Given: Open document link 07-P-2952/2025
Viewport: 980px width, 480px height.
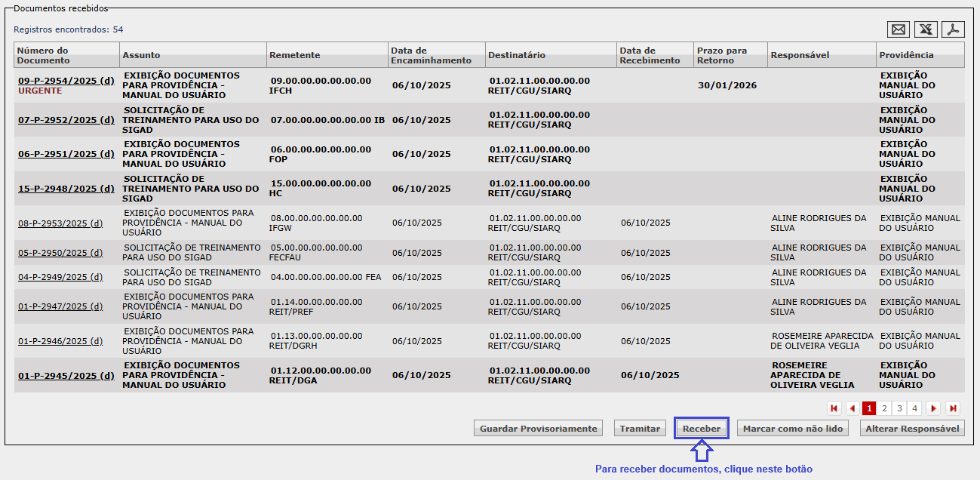Looking at the screenshot, I should tap(66, 120).
